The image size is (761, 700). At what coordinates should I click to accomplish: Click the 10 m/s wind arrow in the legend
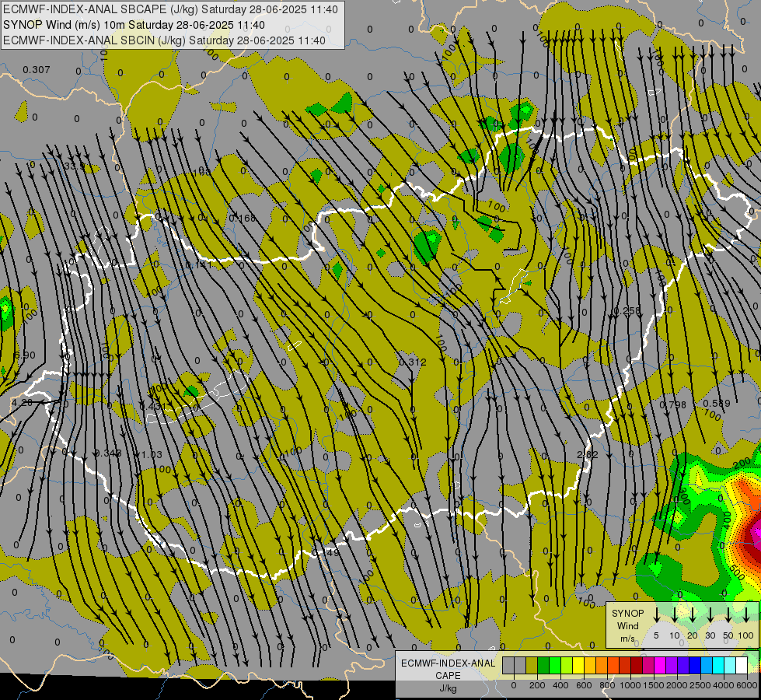[x=675, y=615]
